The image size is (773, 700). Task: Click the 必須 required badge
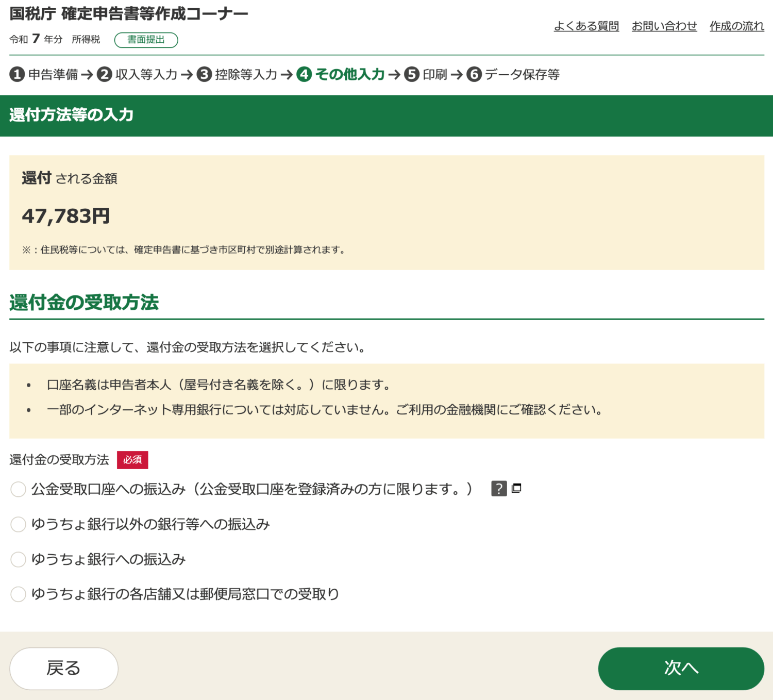[x=132, y=459]
